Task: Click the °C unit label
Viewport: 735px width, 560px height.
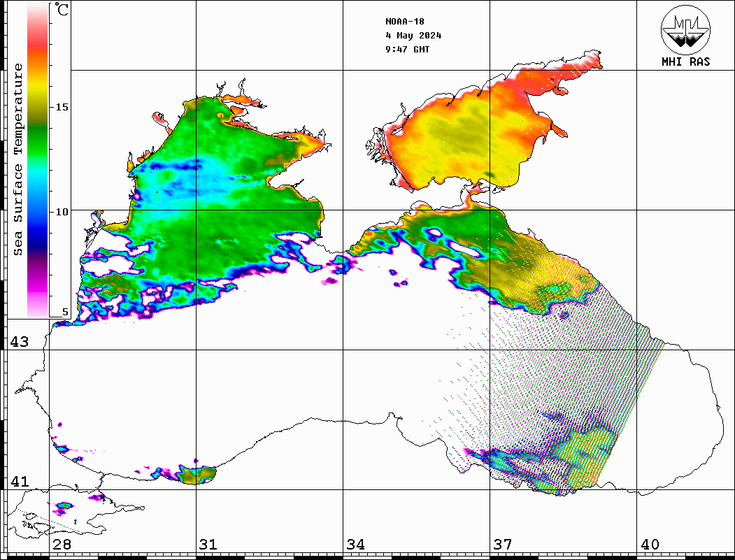Action: [x=62, y=9]
